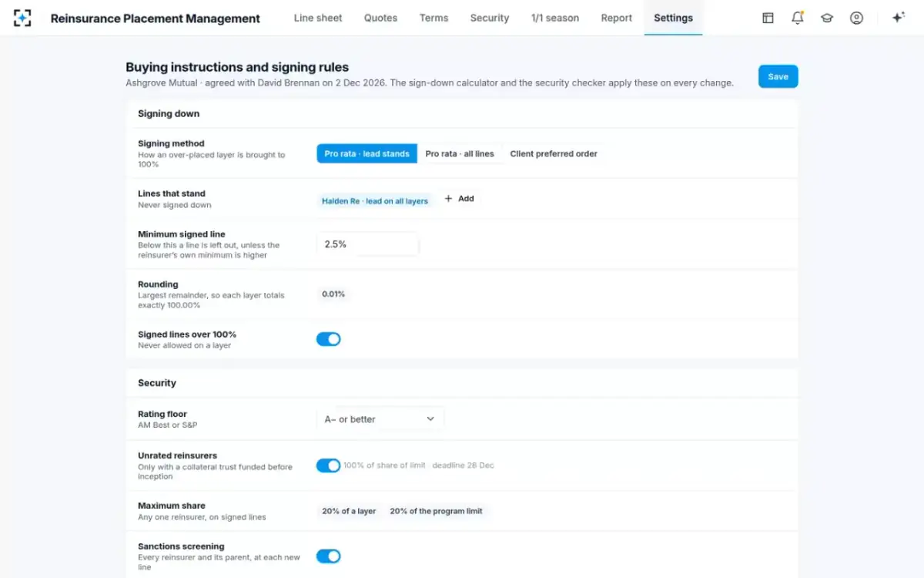Switch to the Report tab
924x578 pixels.
pos(617,18)
